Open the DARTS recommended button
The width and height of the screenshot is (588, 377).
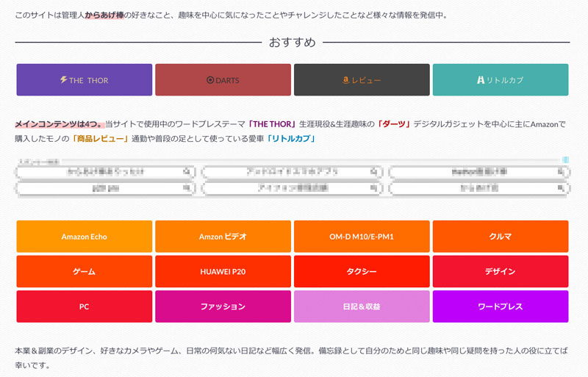coord(223,80)
